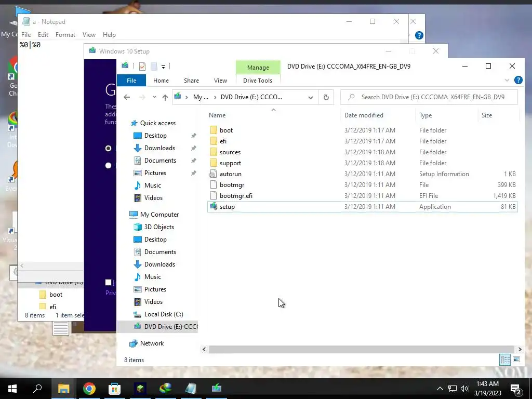Image resolution: width=532 pixels, height=399 pixels.
Task: Open Notepad Help menu
Action: click(x=109, y=35)
